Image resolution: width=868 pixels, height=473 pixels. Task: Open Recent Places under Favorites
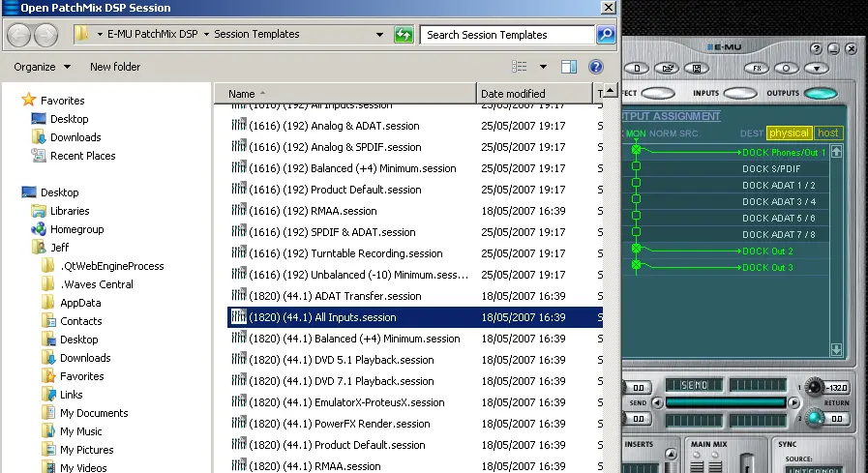click(x=74, y=156)
